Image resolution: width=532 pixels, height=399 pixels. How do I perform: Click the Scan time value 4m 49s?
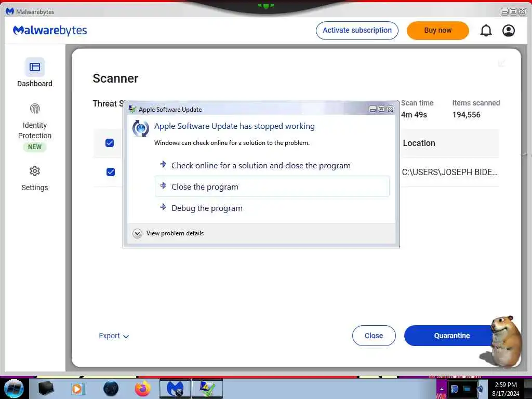click(414, 115)
